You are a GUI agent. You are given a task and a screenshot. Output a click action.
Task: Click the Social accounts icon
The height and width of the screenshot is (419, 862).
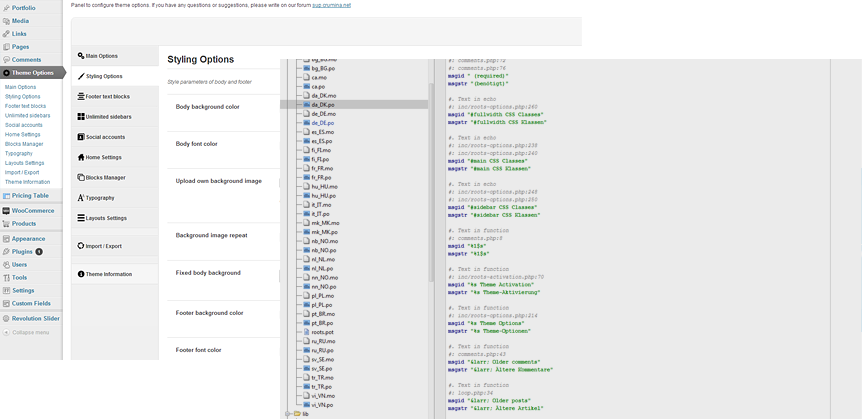point(81,137)
